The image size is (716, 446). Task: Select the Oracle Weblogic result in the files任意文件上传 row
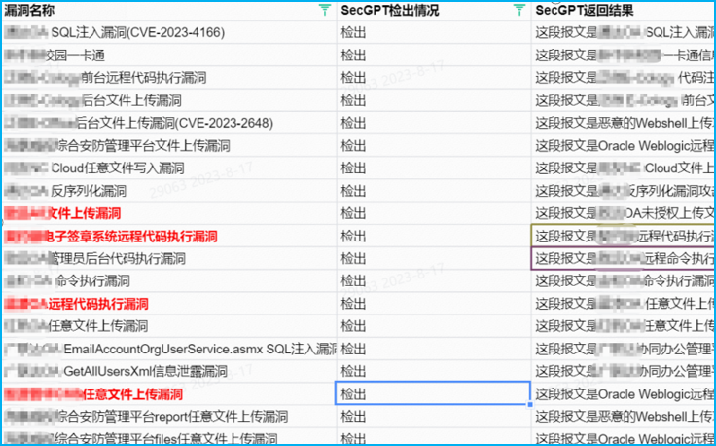point(623,436)
